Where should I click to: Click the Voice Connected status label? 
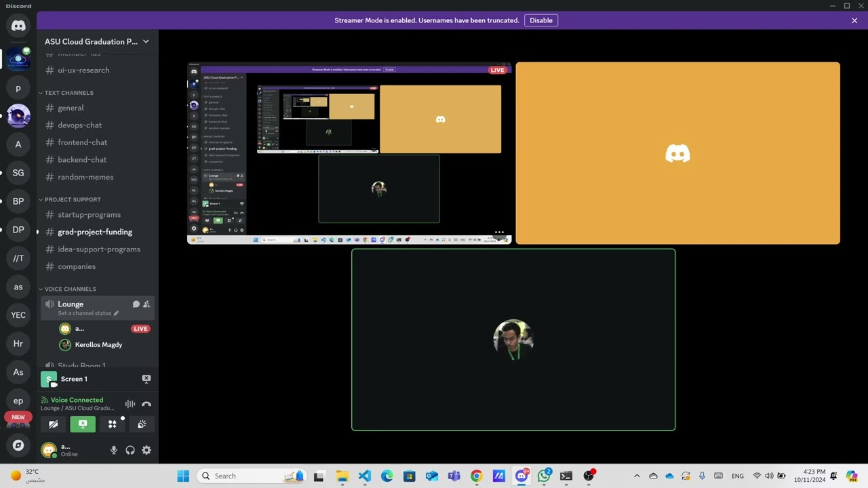(x=77, y=400)
